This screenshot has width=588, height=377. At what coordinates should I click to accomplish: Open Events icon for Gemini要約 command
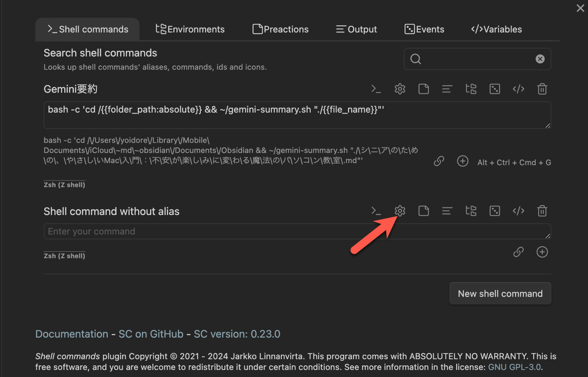tap(494, 89)
